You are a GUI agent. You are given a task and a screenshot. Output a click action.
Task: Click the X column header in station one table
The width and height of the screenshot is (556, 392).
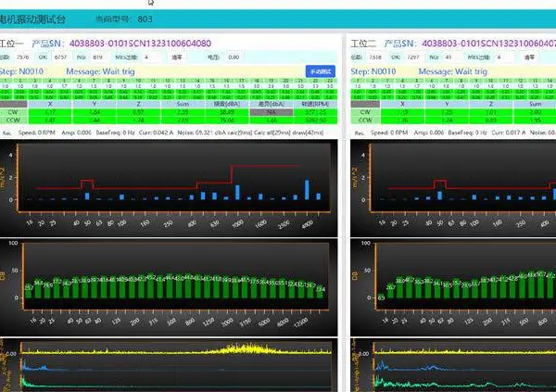click(x=50, y=104)
